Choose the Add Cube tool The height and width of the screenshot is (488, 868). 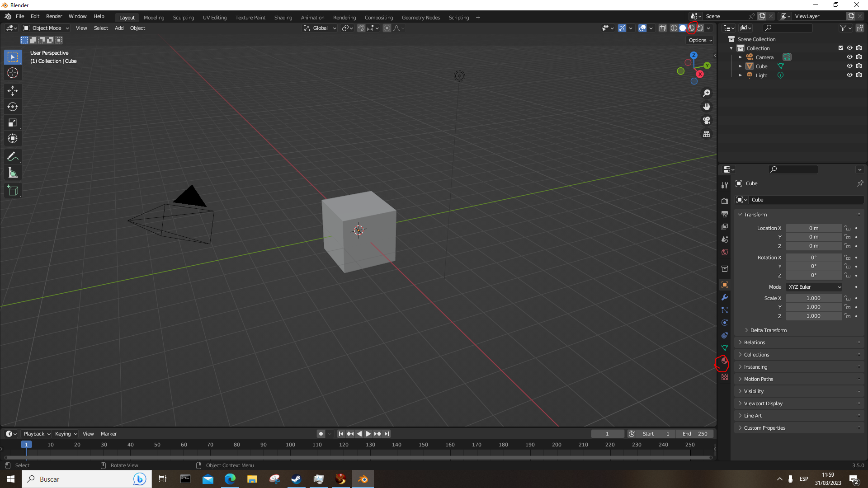[13, 191]
